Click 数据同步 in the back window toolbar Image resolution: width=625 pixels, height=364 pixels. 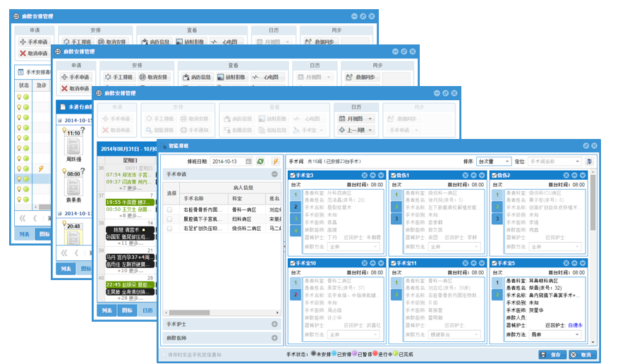pyautogui.click(x=321, y=42)
